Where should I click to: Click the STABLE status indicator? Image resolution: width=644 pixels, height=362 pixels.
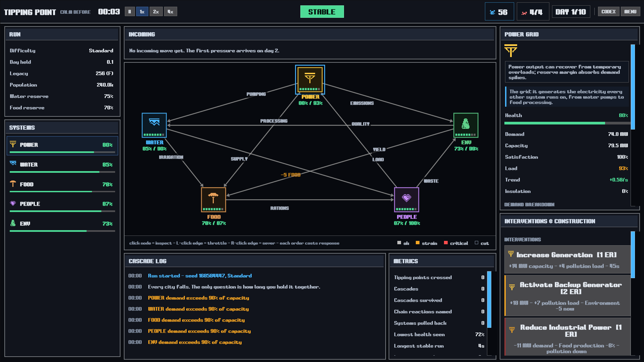pos(322,12)
